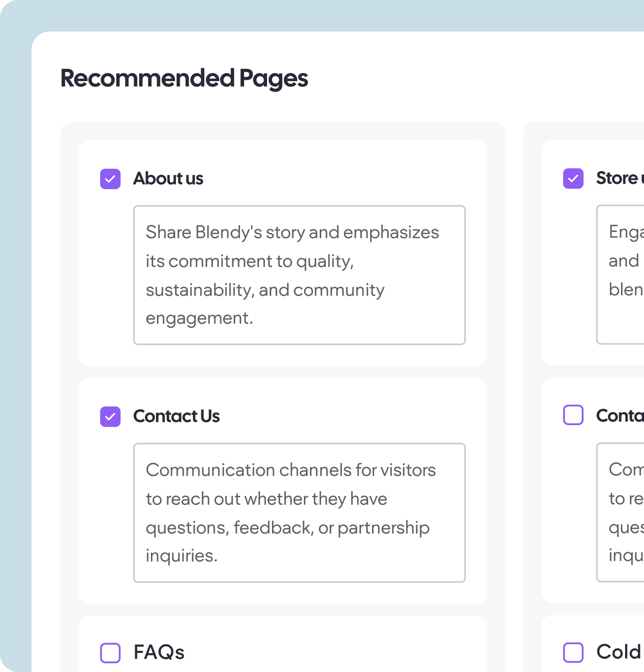644x672 pixels.
Task: Click the Store description box starting with Enga
Action: (621, 275)
